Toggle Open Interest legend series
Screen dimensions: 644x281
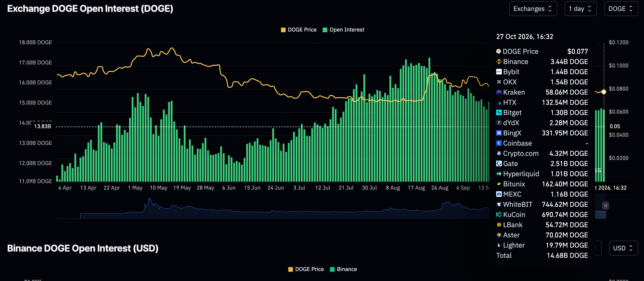[x=343, y=30]
